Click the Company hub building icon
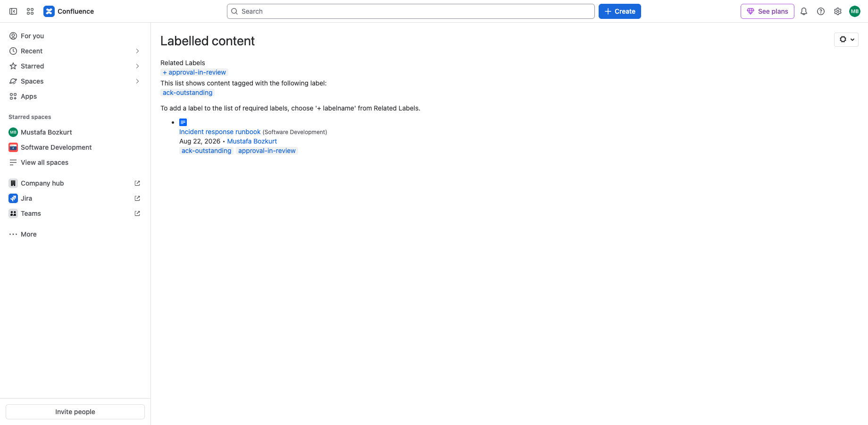This screenshot has width=868, height=425. point(13,183)
